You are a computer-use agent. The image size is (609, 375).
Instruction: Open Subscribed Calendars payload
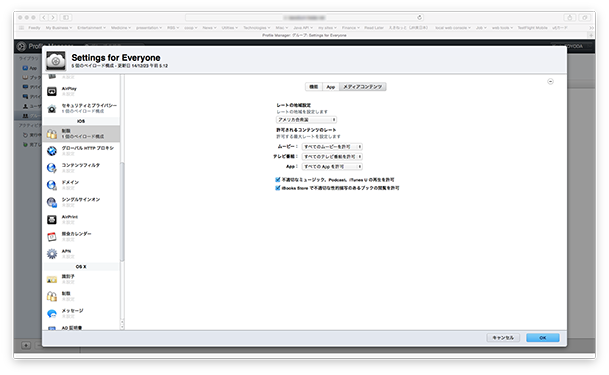[x=82, y=236]
